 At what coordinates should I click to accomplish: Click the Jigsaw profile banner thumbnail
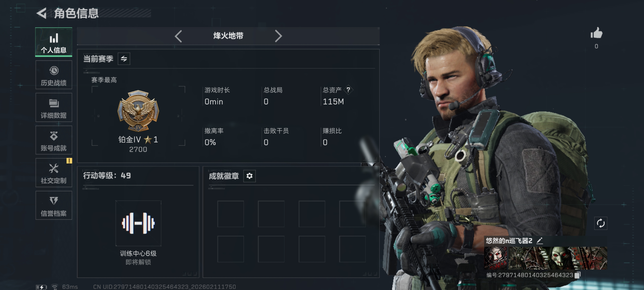[x=546, y=258]
